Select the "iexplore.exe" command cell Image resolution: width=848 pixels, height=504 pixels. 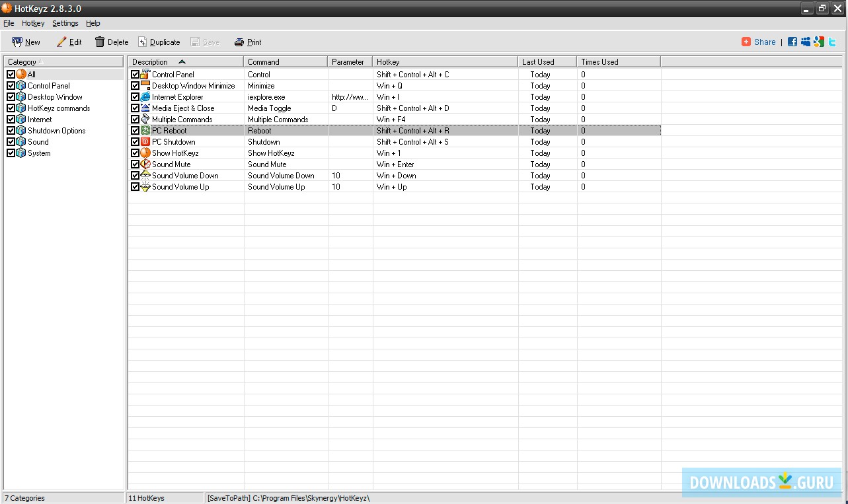tap(267, 97)
